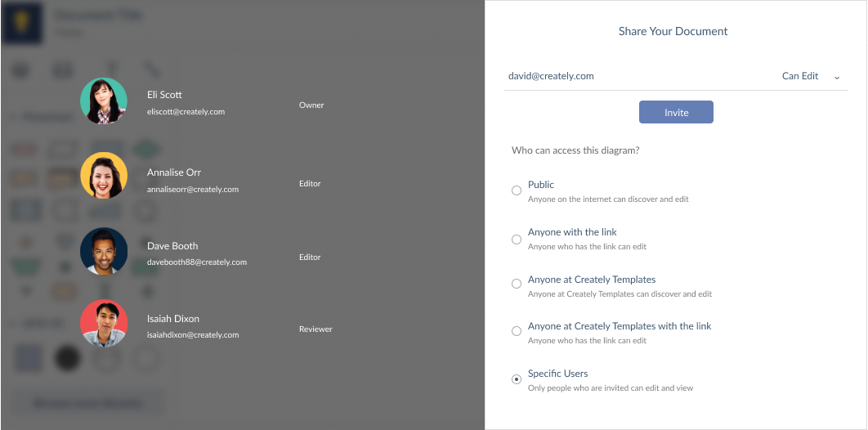Select the Public access option

517,190
